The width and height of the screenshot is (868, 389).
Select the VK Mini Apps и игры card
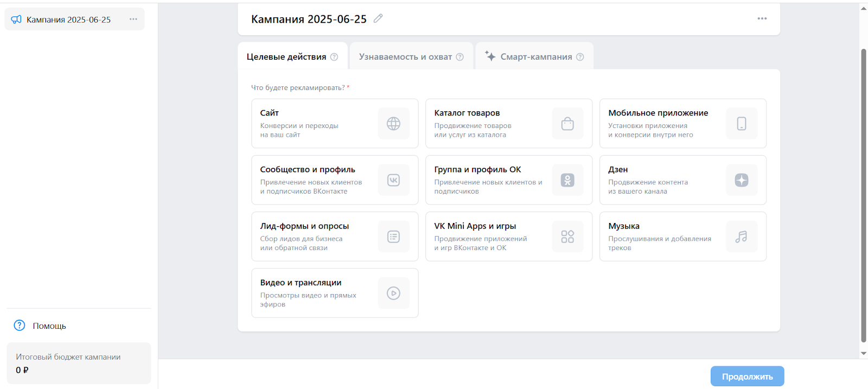point(509,236)
